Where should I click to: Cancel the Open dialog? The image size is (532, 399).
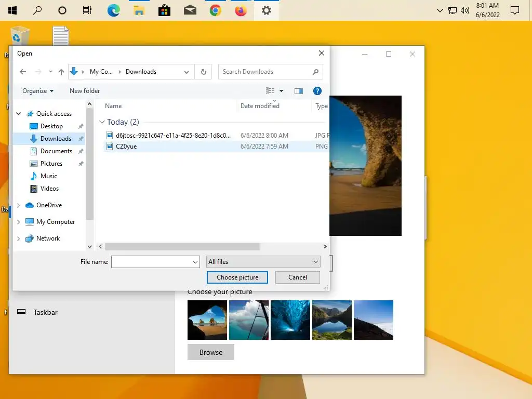point(298,277)
